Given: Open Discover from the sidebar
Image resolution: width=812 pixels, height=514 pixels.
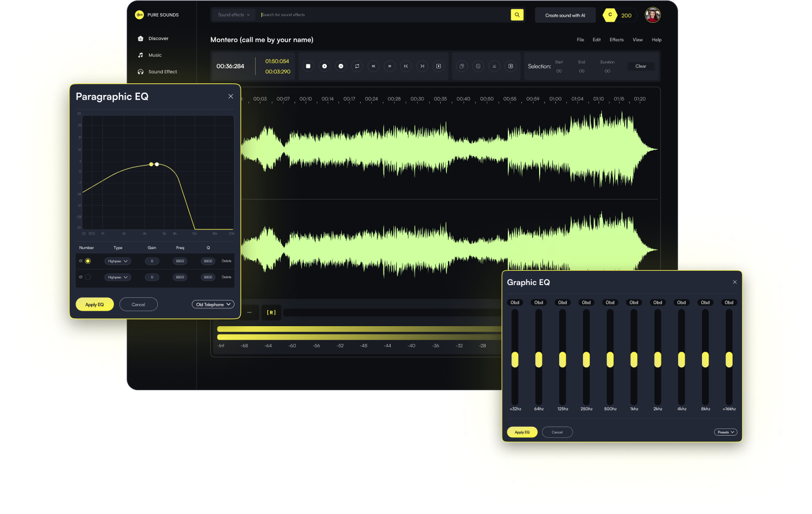Looking at the screenshot, I should click(x=153, y=38).
